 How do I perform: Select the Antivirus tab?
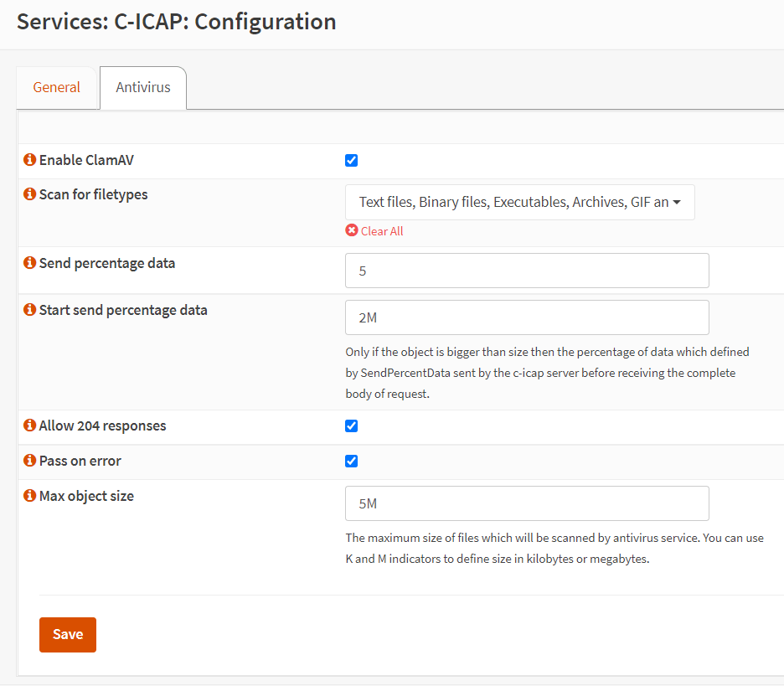coord(143,87)
